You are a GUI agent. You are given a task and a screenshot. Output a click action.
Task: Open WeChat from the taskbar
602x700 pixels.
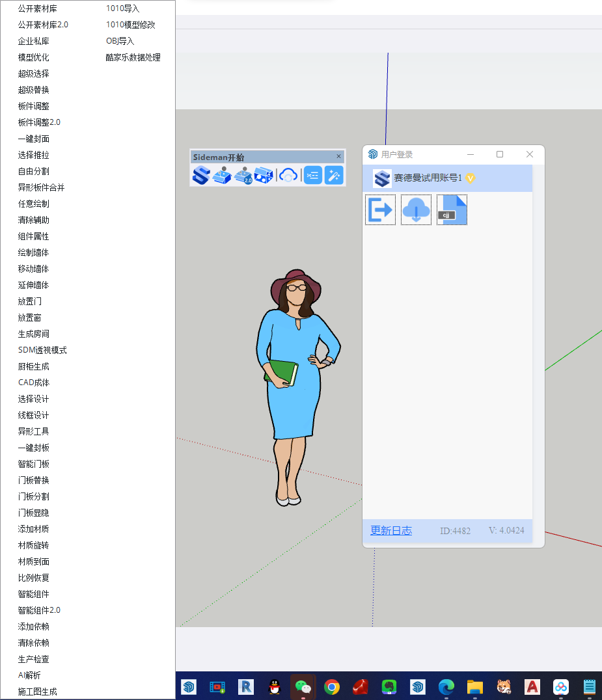tap(303, 686)
